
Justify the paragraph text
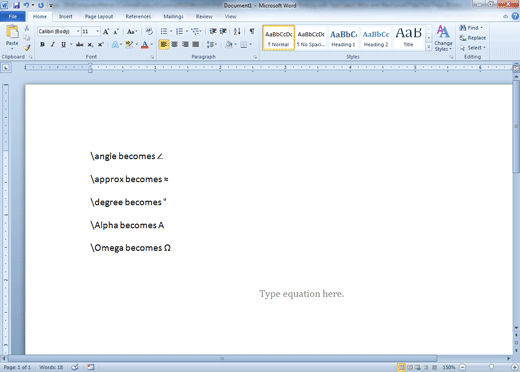click(196, 44)
